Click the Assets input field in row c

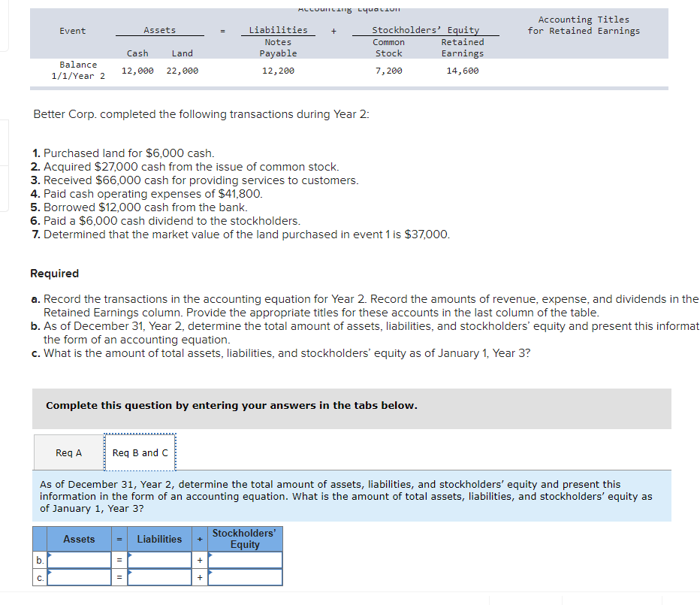pyautogui.click(x=79, y=577)
